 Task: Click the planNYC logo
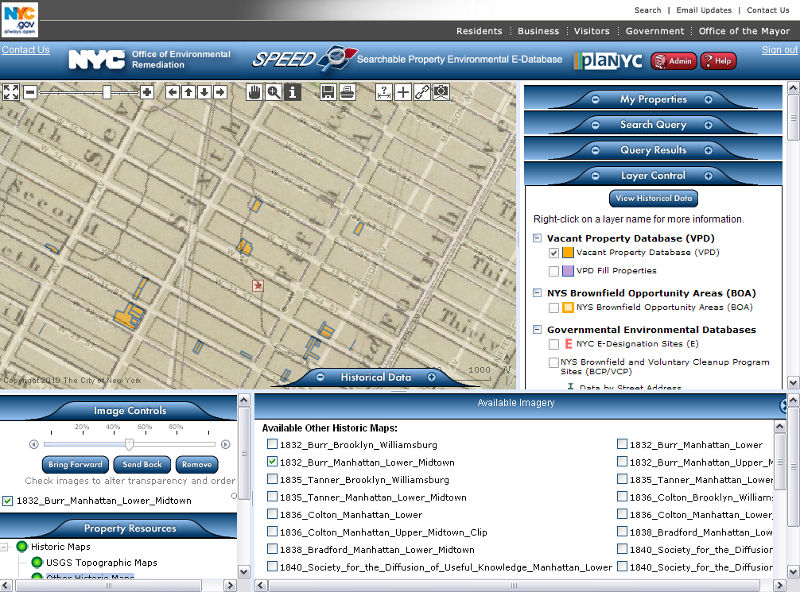(x=609, y=61)
